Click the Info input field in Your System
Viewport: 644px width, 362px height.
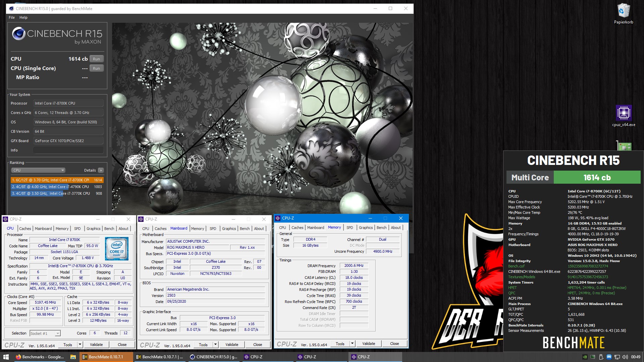coord(68,150)
